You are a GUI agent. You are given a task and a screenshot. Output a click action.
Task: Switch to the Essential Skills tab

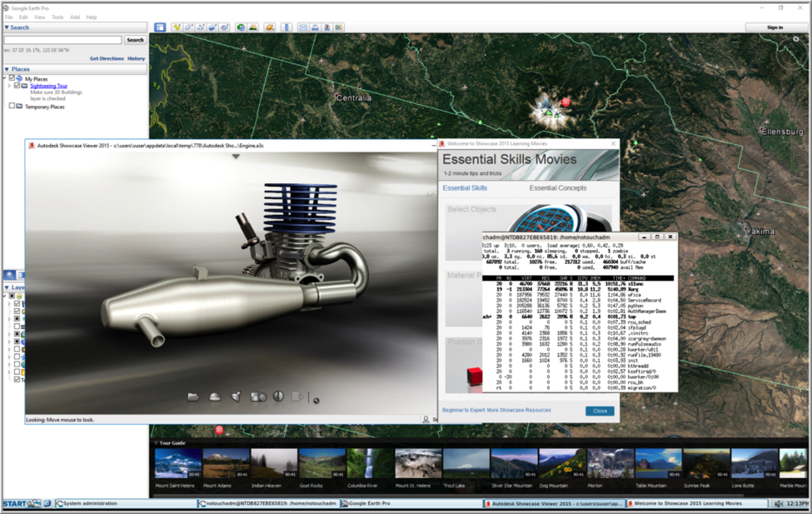click(x=465, y=188)
